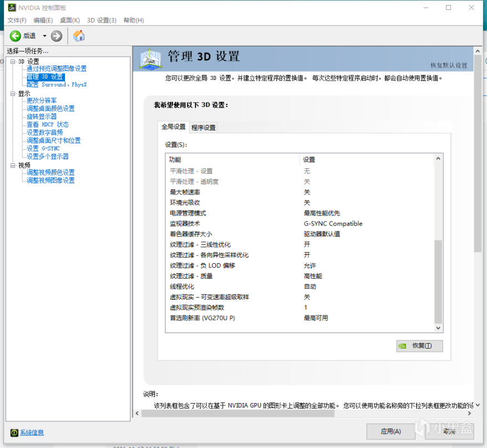Open 设置多个显示器 task
Screen dimensions: 487x448
[x=48, y=157]
